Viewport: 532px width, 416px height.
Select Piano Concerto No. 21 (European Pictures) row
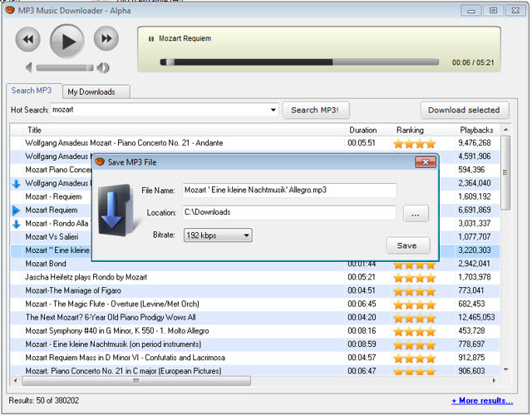[x=254, y=371]
